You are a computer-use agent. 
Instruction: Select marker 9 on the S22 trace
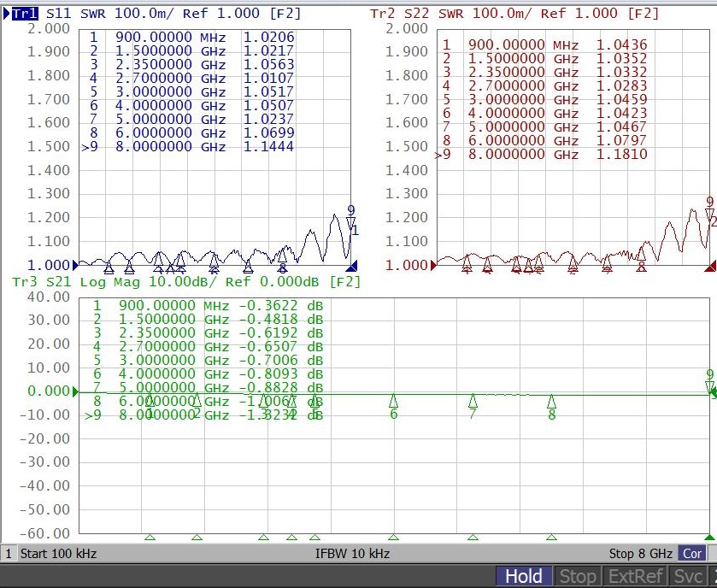[x=708, y=214]
